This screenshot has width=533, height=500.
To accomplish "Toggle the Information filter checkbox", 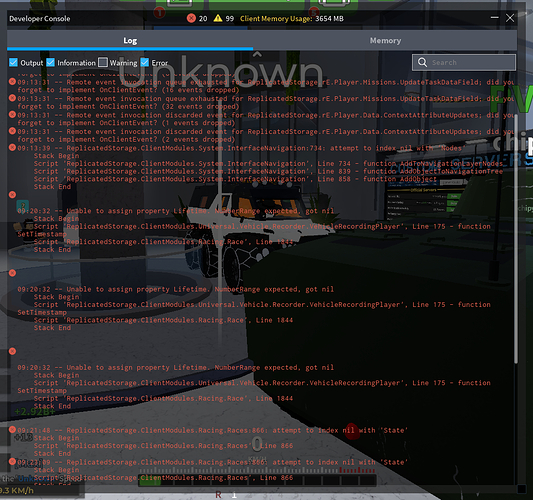I will pos(50,62).
